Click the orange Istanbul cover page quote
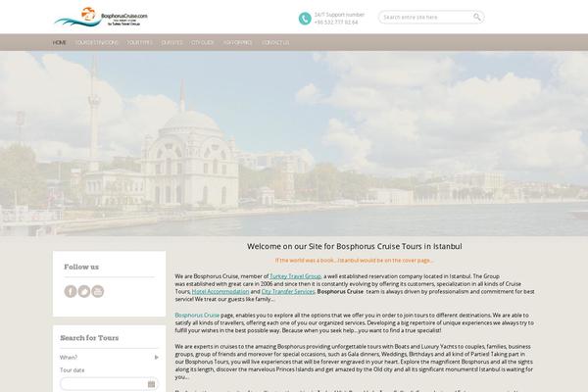The image size is (588, 392). tap(355, 260)
